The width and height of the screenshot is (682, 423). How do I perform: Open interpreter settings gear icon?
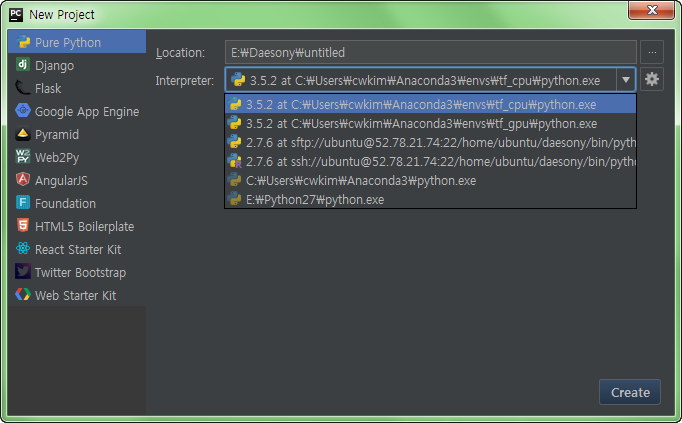click(652, 79)
